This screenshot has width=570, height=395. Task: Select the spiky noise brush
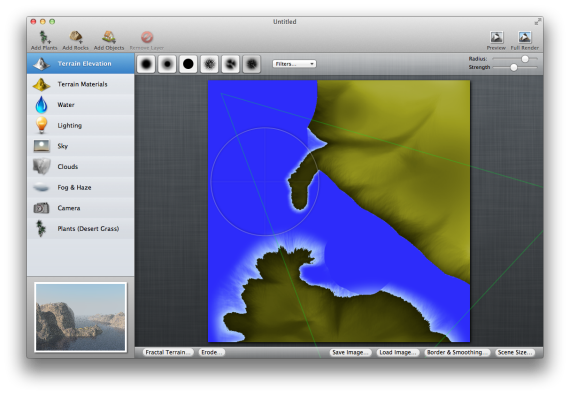pyautogui.click(x=209, y=64)
